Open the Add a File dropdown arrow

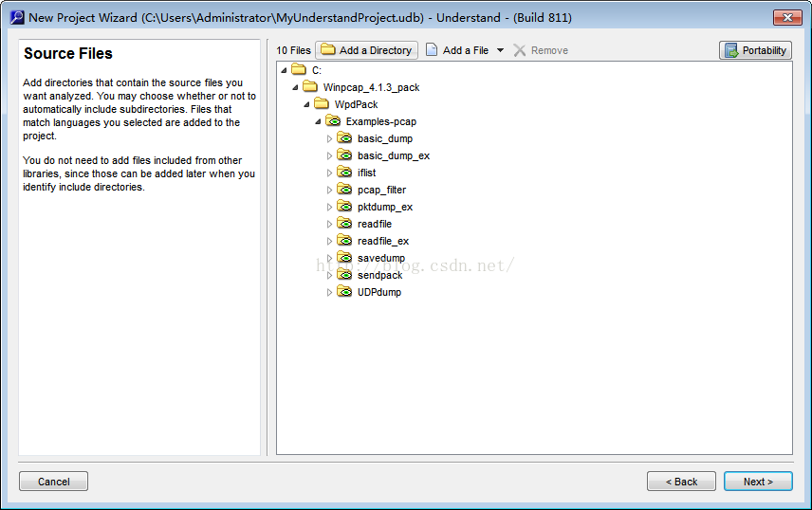tap(500, 50)
